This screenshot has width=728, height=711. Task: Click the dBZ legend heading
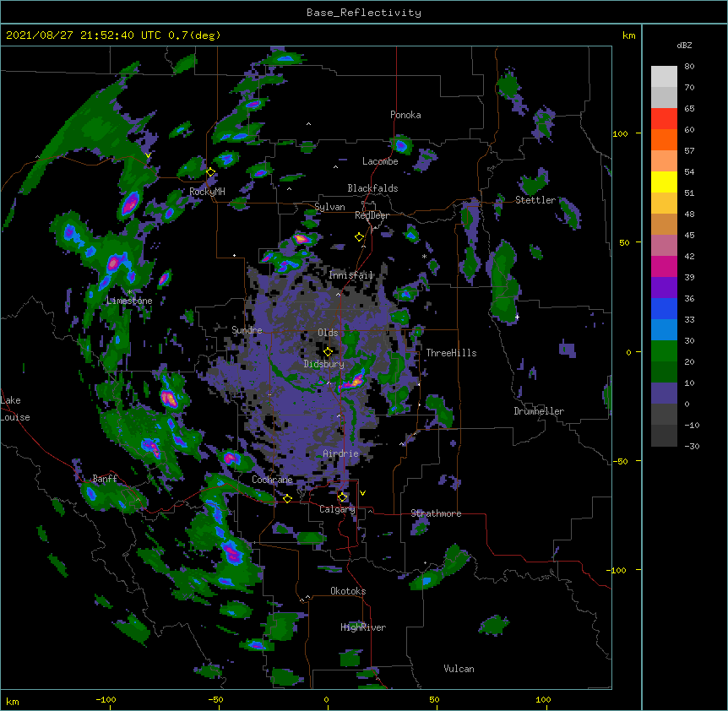tap(684, 46)
